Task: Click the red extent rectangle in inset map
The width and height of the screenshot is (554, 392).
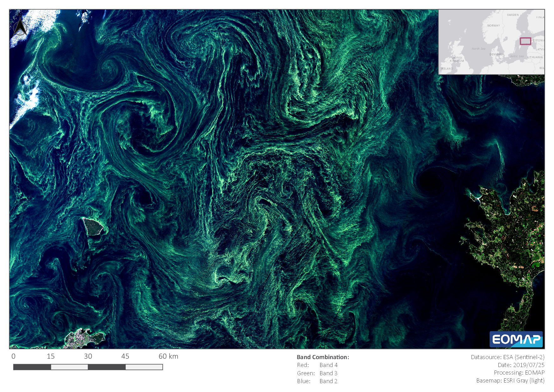Action: tap(525, 41)
